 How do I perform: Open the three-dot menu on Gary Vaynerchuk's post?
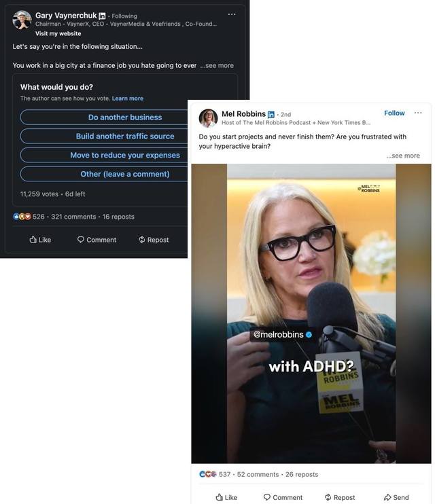point(232,14)
